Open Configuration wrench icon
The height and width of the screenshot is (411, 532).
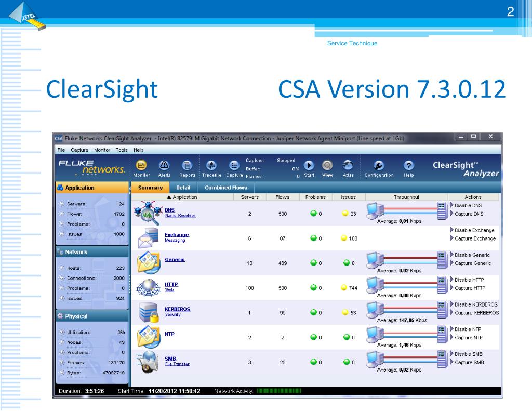pyautogui.click(x=379, y=166)
